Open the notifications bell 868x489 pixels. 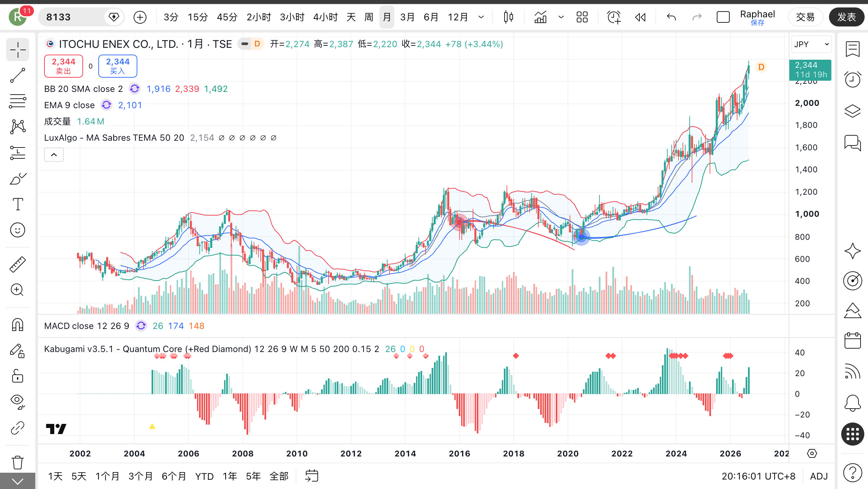(852, 404)
